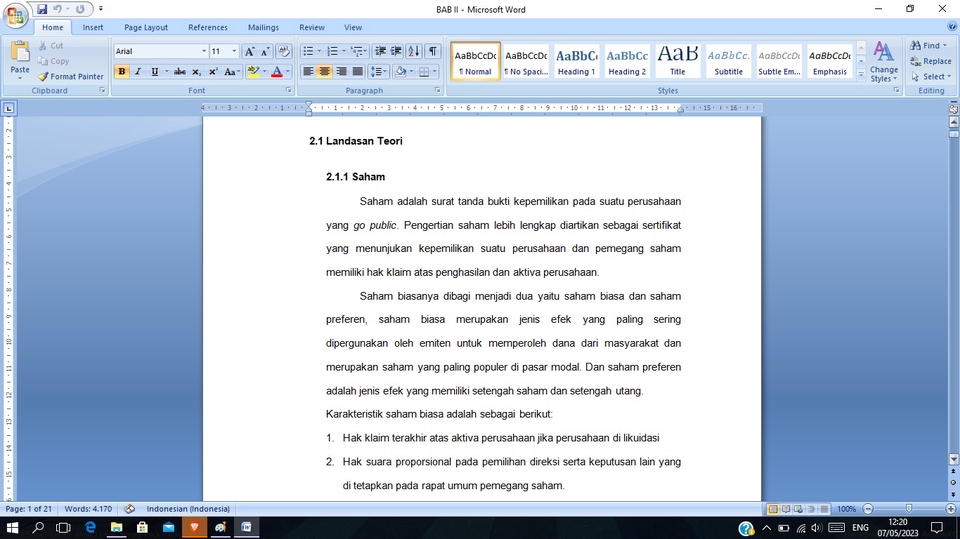Toggle the ruler display button
960x539 pixels.
953,109
